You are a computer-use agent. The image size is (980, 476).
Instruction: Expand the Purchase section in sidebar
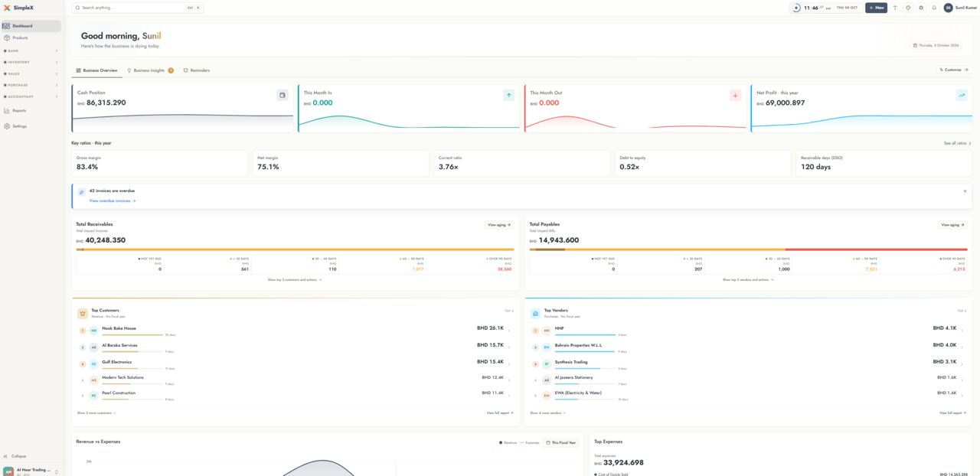tap(31, 85)
